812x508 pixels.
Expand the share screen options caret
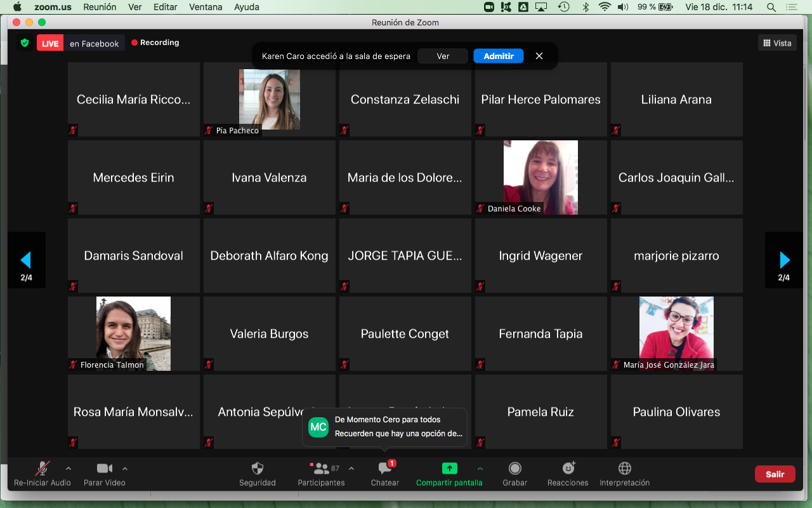(480, 469)
